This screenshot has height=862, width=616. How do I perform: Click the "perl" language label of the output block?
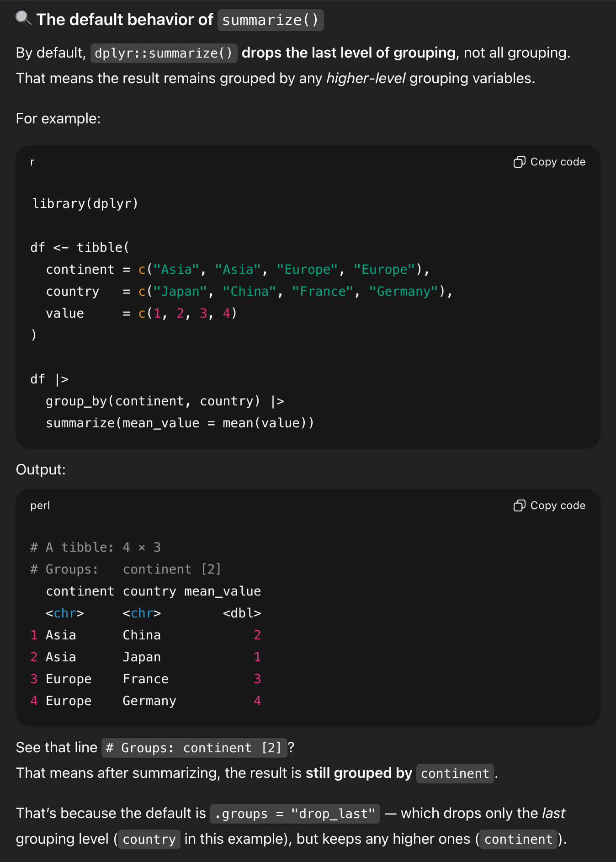(x=40, y=506)
